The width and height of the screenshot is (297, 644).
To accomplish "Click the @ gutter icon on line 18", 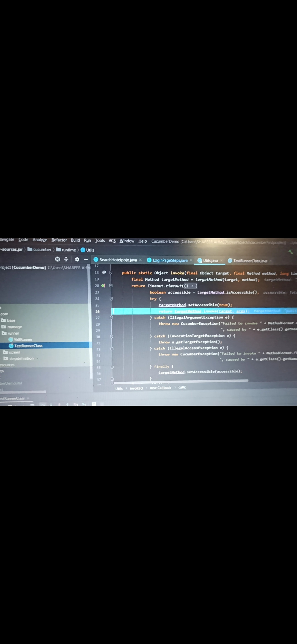I will pyautogui.click(x=104, y=272).
